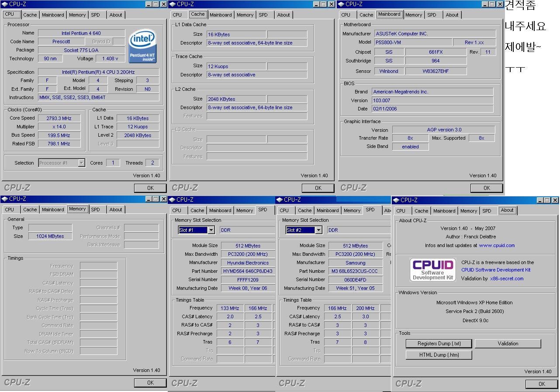The image size is (560, 392).
Task: Click the Core Speed 2793.3 MHz field
Action: click(x=59, y=118)
